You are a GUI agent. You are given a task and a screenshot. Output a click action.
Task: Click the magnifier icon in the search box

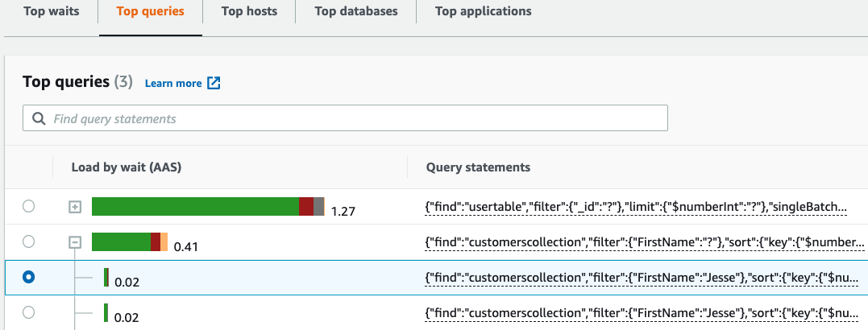pos(38,118)
